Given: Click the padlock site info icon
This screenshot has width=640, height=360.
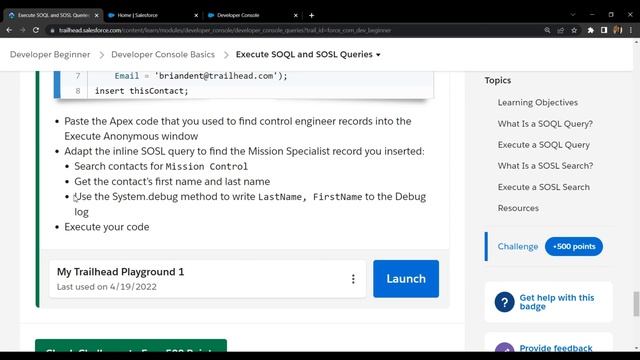Looking at the screenshot, I should click(52, 31).
